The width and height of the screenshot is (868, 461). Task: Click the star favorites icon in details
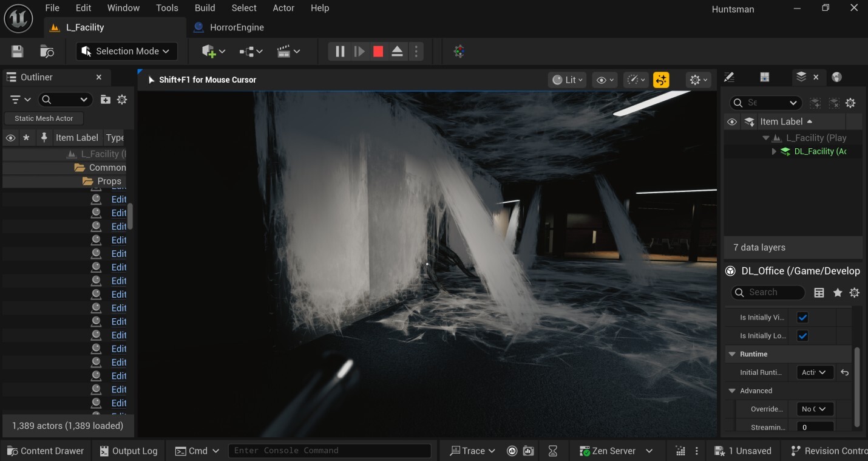[x=838, y=293]
